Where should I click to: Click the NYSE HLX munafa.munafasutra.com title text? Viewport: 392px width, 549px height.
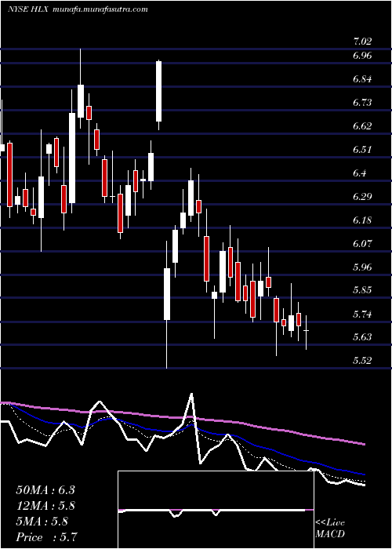(x=78, y=9)
